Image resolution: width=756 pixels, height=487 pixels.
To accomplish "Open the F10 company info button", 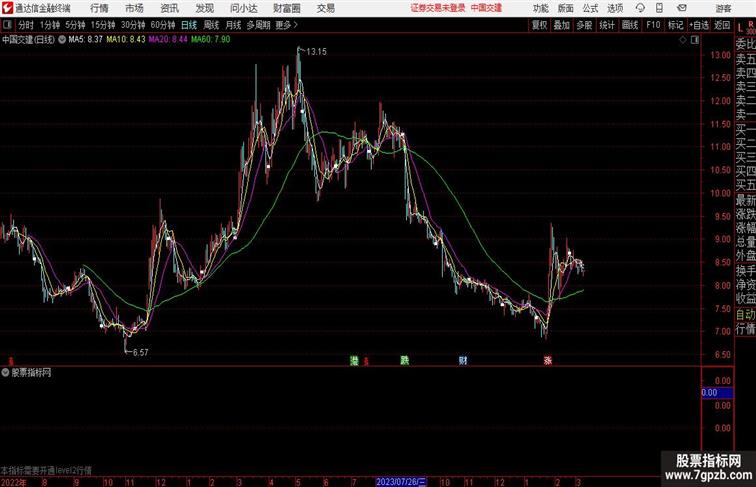I will coord(653,25).
